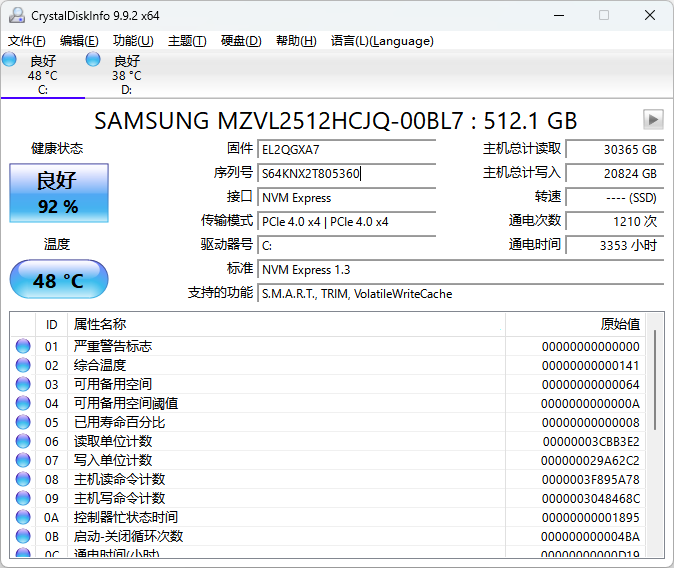Image resolution: width=674 pixels, height=568 pixels.
Task: Open the 主题(T) menu
Action: (x=187, y=41)
